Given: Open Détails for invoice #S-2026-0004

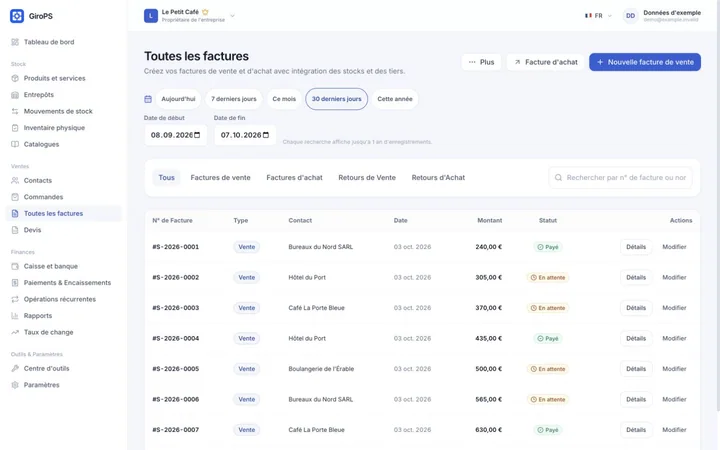Looking at the screenshot, I should [x=636, y=338].
